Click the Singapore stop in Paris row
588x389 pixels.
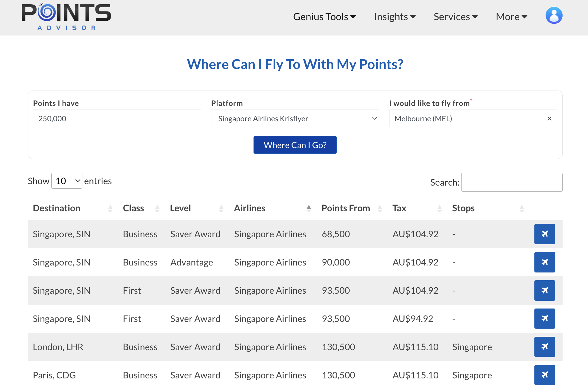(x=472, y=375)
